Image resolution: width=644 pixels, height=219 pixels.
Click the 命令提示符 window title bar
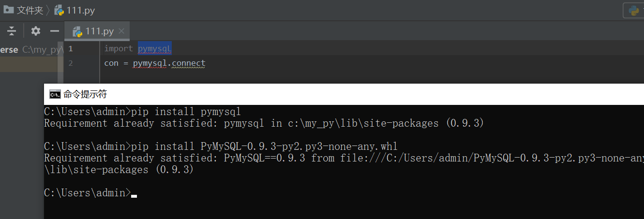tap(344, 94)
